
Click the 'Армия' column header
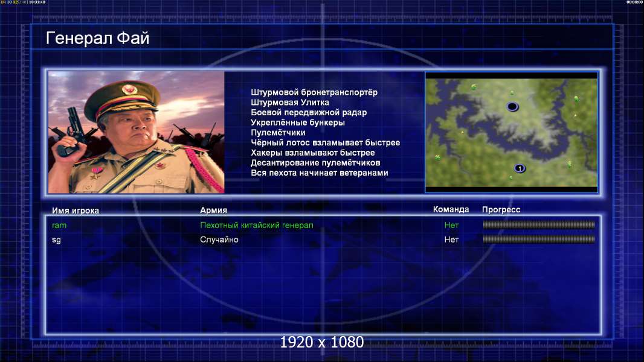point(213,211)
